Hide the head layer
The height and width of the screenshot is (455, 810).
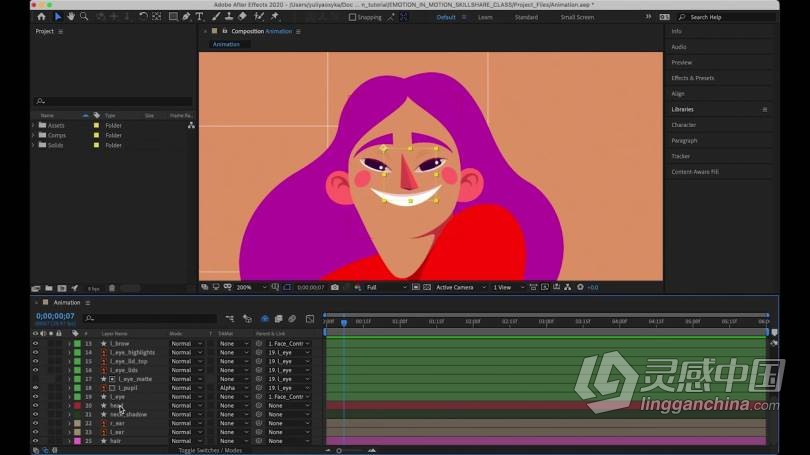(35, 405)
